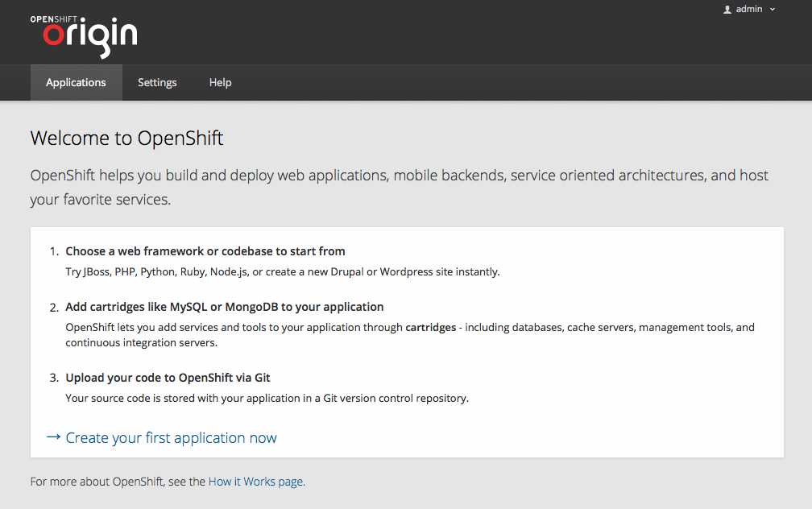This screenshot has width=812, height=509.
Task: Follow the Create your first application now link
Action: pyautogui.click(x=171, y=438)
